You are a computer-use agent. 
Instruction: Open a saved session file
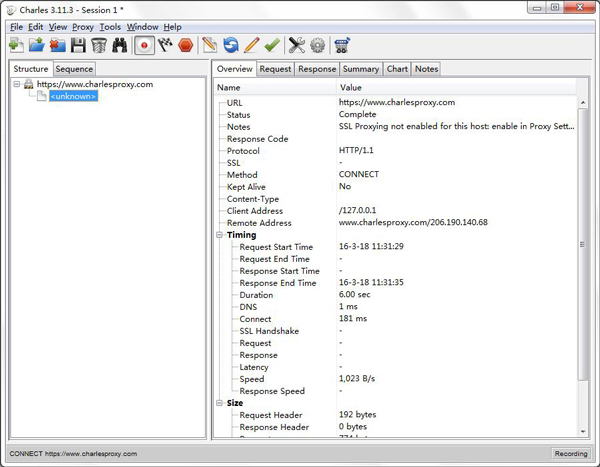click(37, 45)
